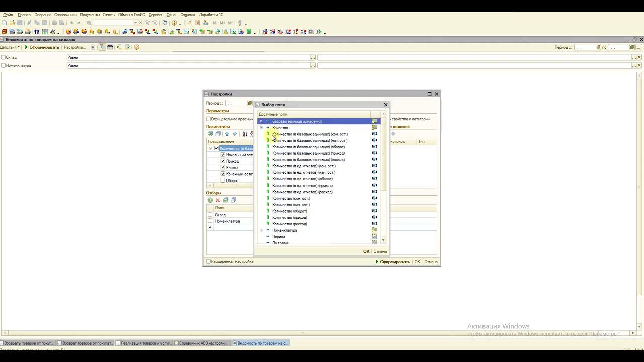Enable the Оборот indicator checkbox
The width and height of the screenshot is (644, 362).
pos(223,180)
